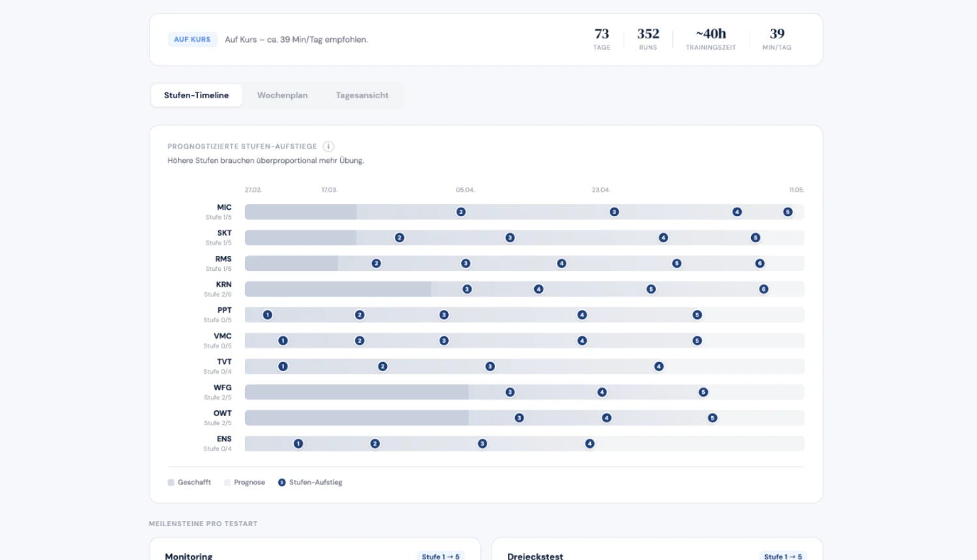Select level 2 marker in the ENS row
The width and height of the screenshot is (977, 560).
[x=375, y=443]
